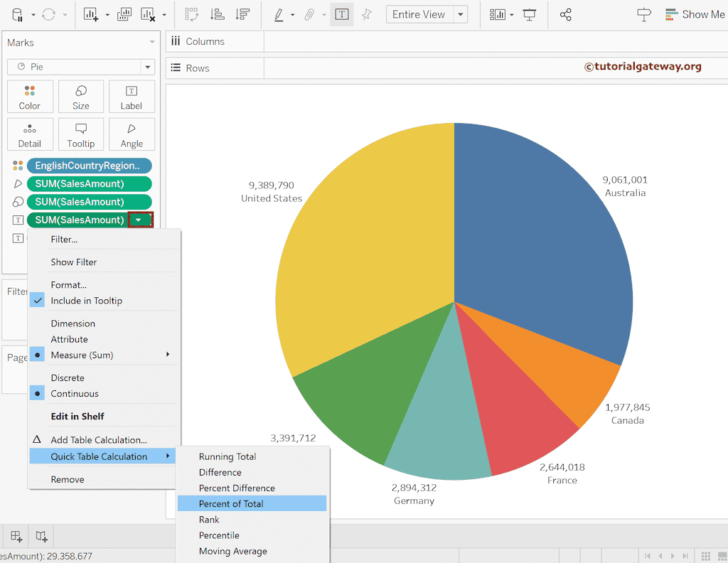
Task: Select the Sort Descending toolbar icon
Action: click(241, 14)
